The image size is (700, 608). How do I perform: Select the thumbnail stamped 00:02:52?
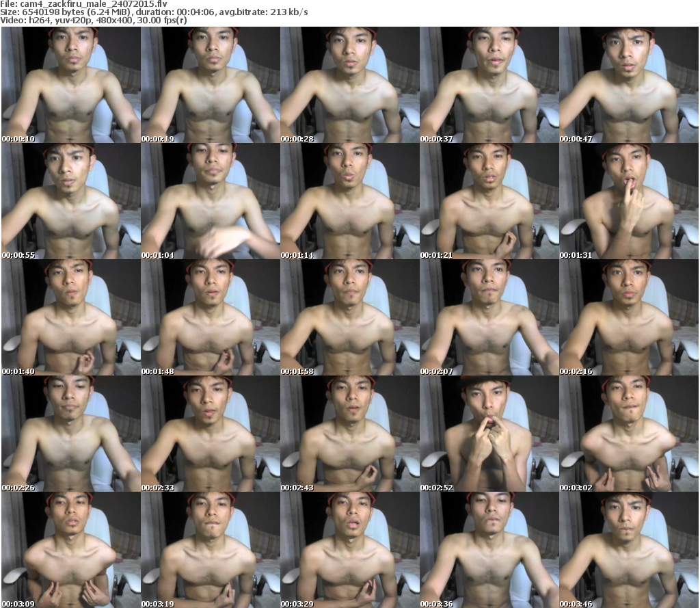(489, 434)
